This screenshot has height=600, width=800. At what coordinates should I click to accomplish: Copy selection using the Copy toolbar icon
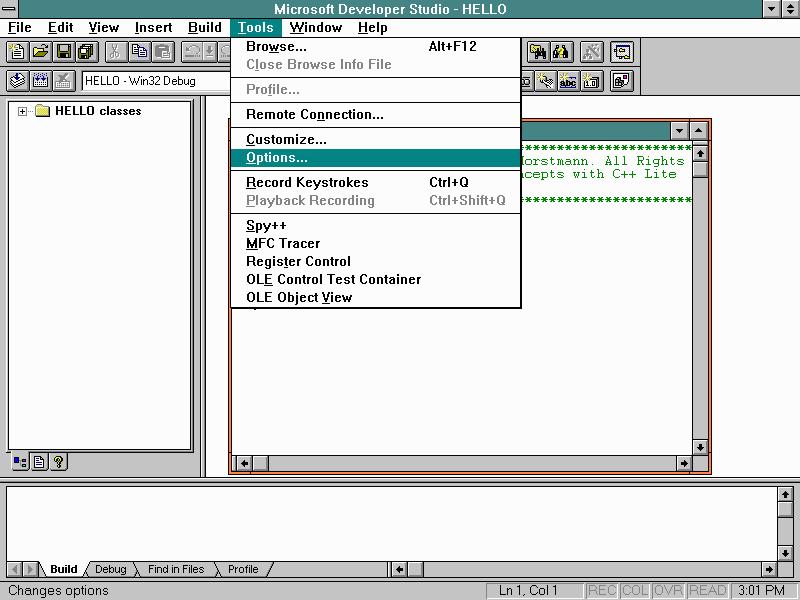pos(138,52)
